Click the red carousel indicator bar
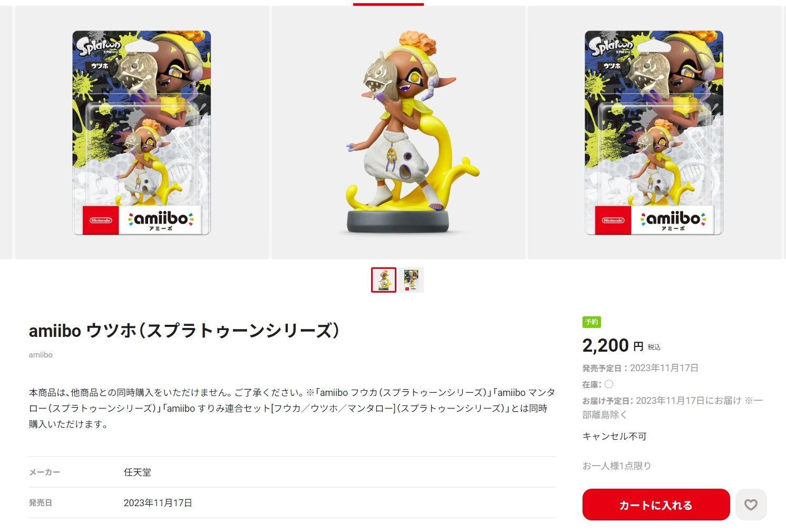Screen dimensions: 786x532 (389, 4)
